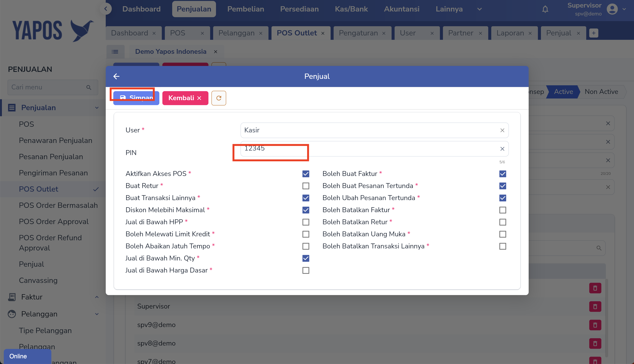This screenshot has height=364, width=634.
Task: Open the User Kasir combo box
Action: click(374, 130)
